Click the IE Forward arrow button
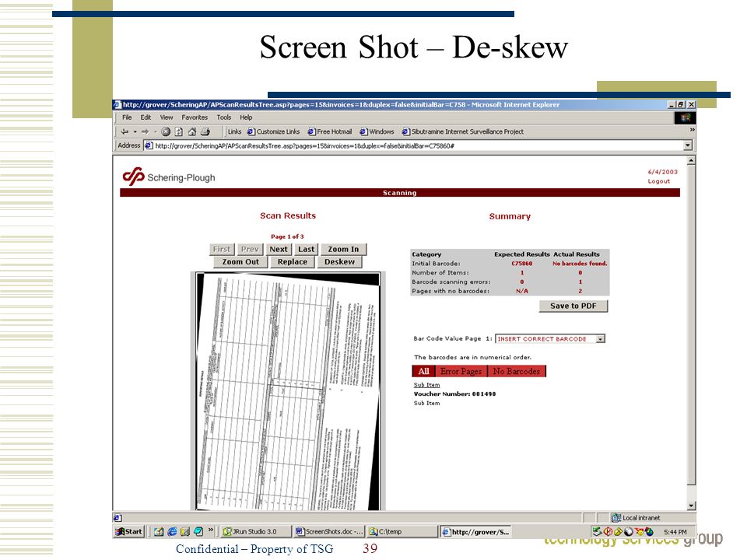This screenshot has width=747, height=560. click(x=146, y=132)
